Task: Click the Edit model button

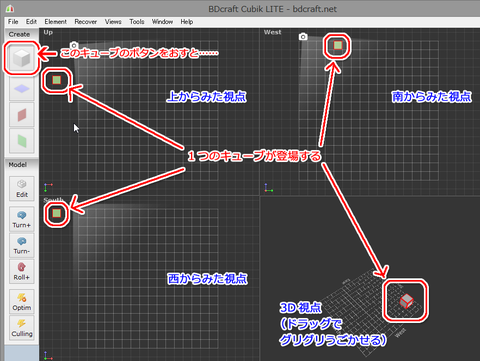Action: point(22,188)
